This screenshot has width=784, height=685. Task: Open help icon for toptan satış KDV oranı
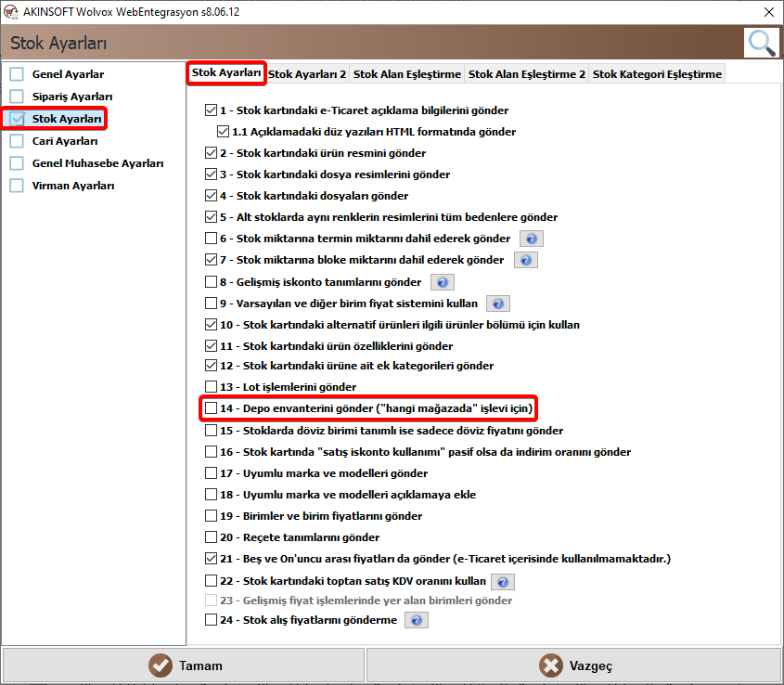503,581
